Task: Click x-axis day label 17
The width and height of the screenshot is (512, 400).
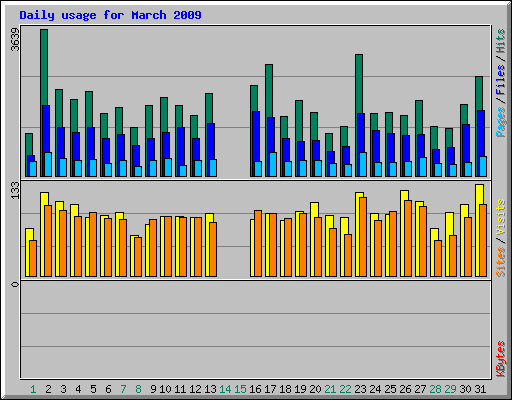Action: point(270,389)
